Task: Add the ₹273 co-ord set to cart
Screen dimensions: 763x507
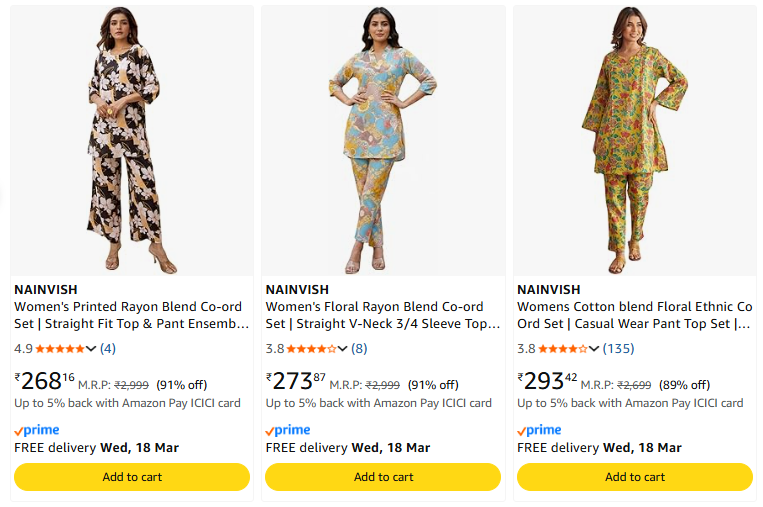Action: click(x=383, y=477)
